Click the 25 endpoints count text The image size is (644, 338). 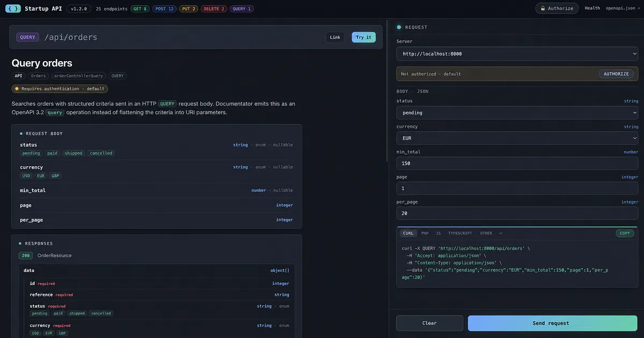point(111,9)
